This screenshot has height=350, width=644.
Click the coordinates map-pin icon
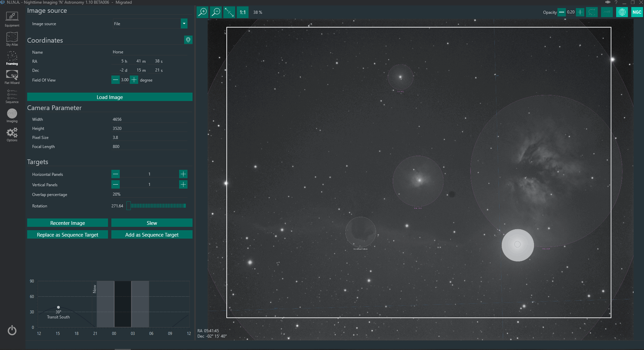[188, 40]
